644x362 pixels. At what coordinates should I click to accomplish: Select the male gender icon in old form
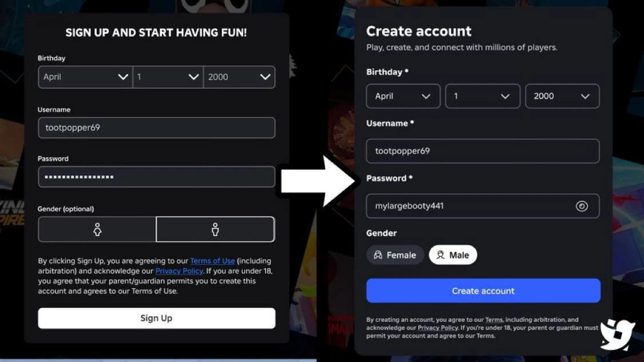pos(215,229)
